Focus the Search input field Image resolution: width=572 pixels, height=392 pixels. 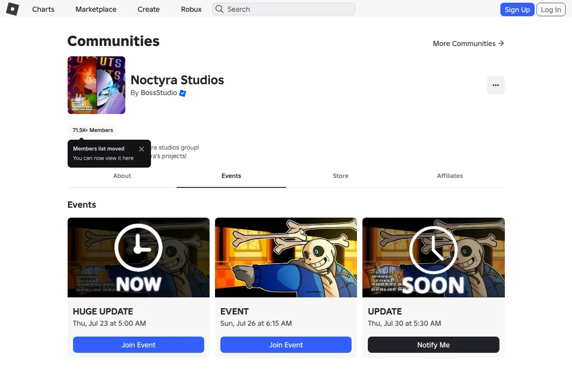tap(284, 9)
